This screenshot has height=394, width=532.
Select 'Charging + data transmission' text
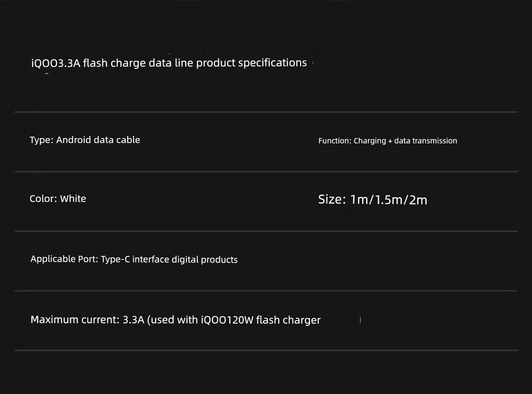[x=405, y=141]
